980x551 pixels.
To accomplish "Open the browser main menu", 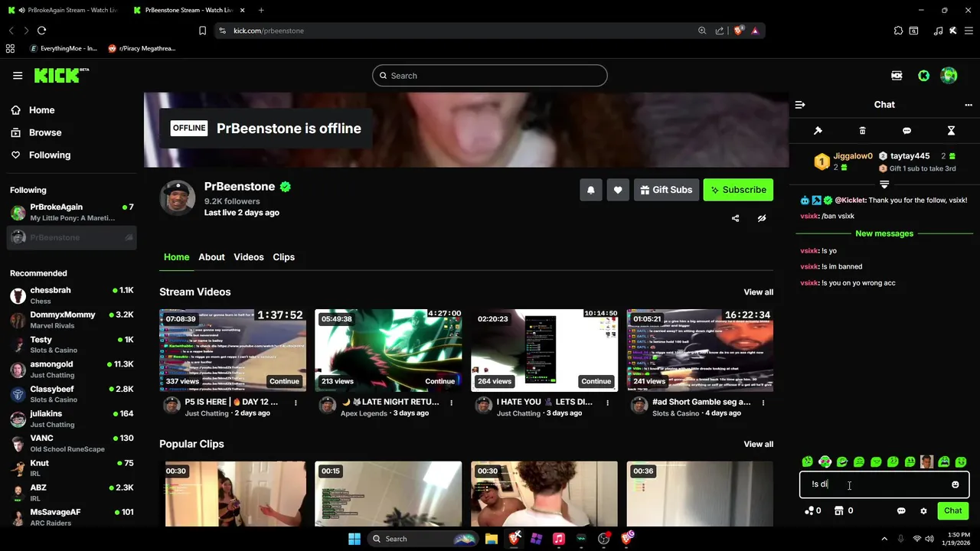I will 969,31.
